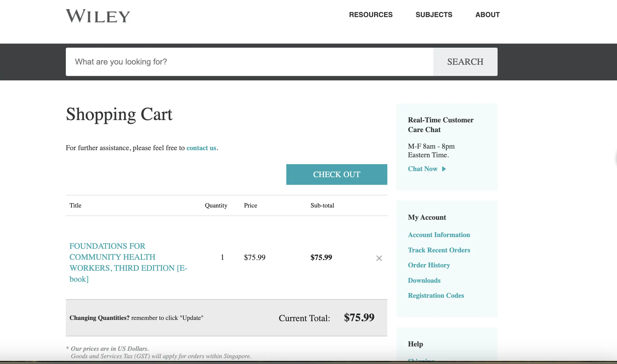
Task: Click the Real-Time Customer Care Chat heading
Action: coord(441,125)
